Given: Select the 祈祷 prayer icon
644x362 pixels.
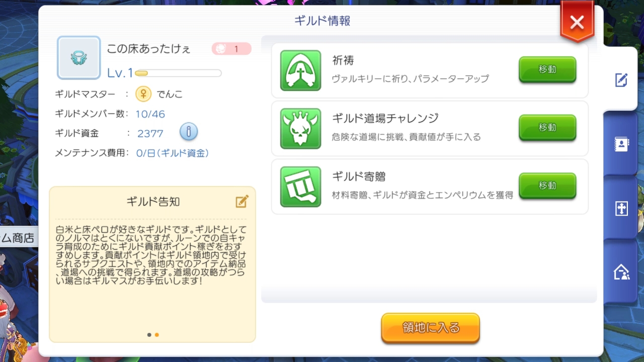Looking at the screenshot, I should (x=300, y=70).
